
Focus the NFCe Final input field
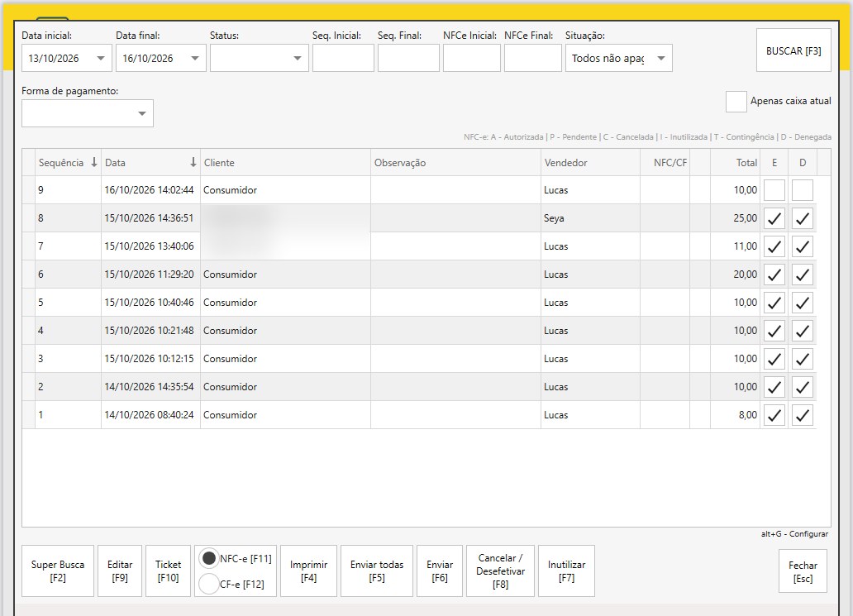(x=533, y=58)
